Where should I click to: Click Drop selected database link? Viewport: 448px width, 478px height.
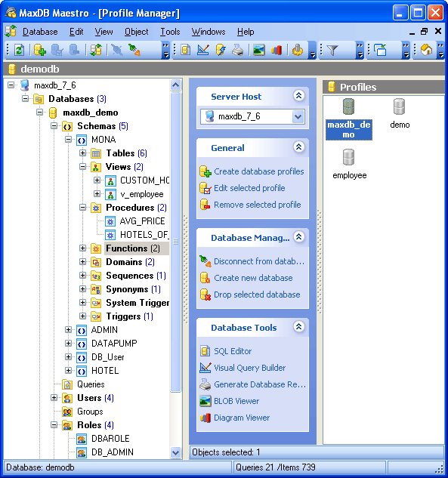coord(257,295)
